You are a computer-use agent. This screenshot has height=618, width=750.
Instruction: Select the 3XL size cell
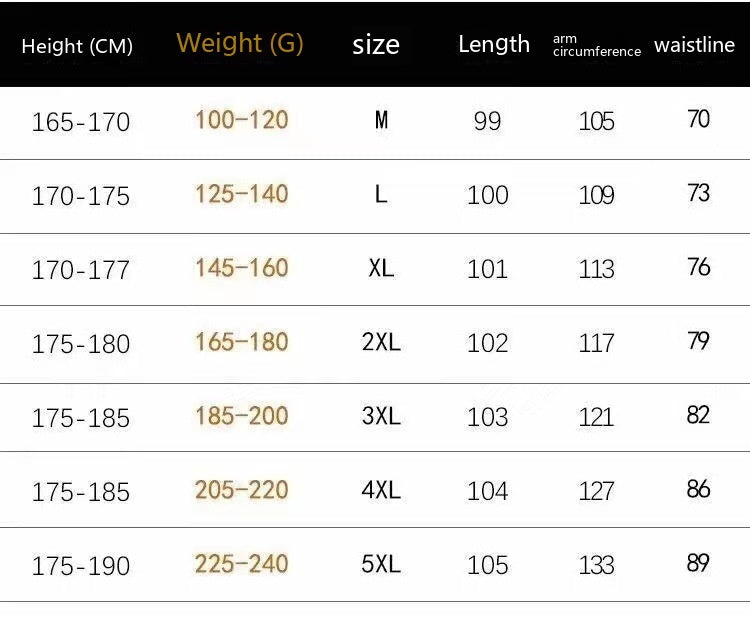pos(381,416)
